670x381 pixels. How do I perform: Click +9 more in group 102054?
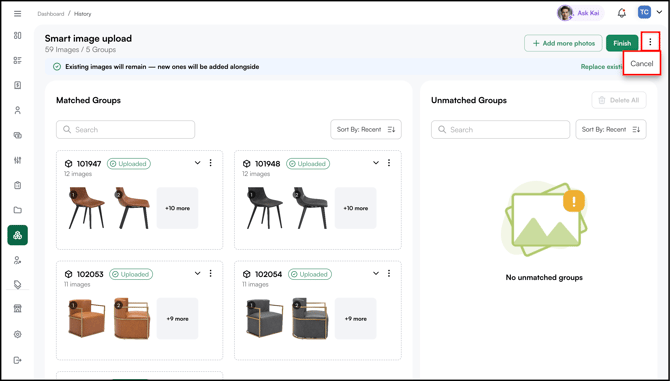pyautogui.click(x=356, y=319)
